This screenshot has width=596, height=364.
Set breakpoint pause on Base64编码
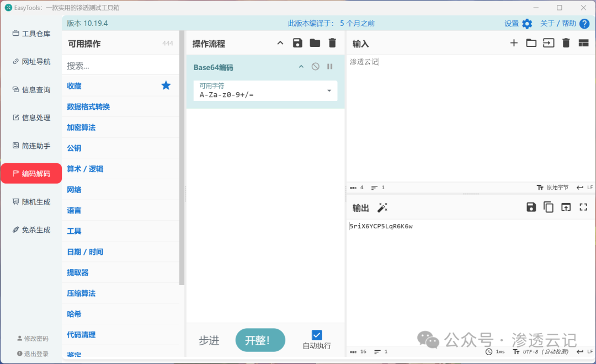329,67
